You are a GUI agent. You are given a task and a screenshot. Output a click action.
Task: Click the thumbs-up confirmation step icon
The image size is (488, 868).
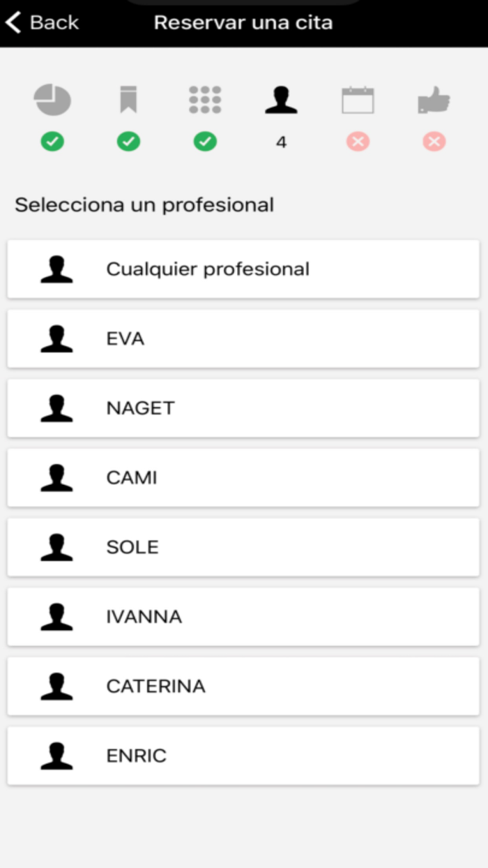[x=433, y=100]
